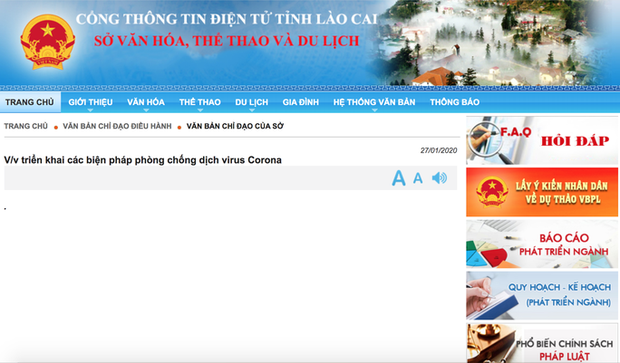
Task: Click the header title Cổng thông tin điện tử tỉnh Lào Cai
Action: (x=227, y=19)
